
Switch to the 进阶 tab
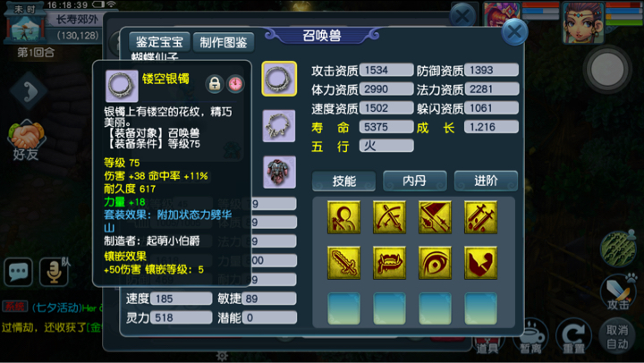click(x=486, y=181)
